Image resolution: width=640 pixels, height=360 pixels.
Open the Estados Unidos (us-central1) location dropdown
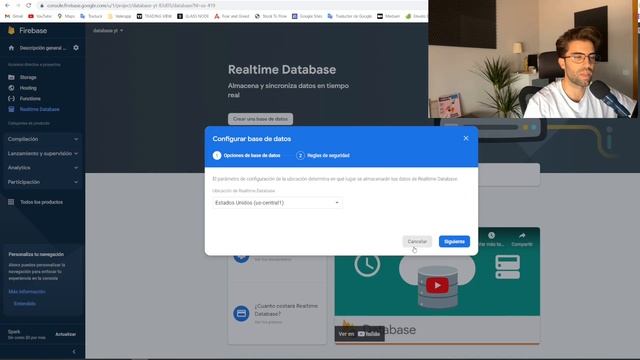tap(277, 203)
